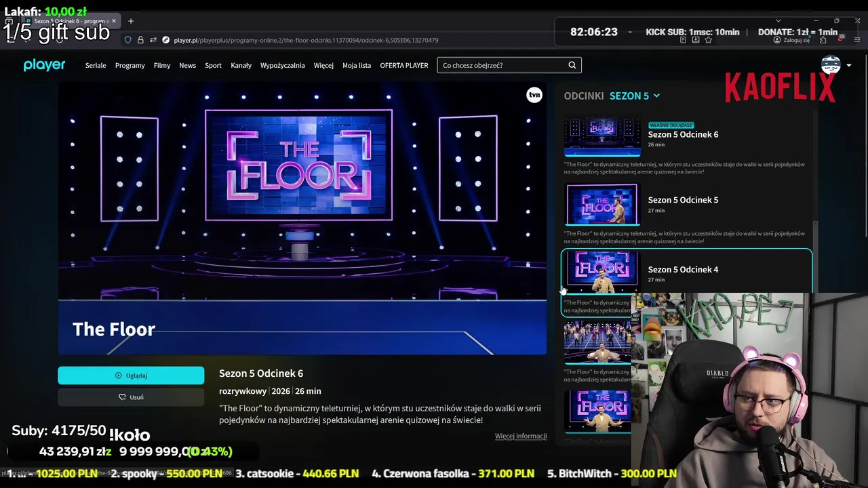Click the Usuń button
This screenshot has height=488, width=868.
click(131, 397)
